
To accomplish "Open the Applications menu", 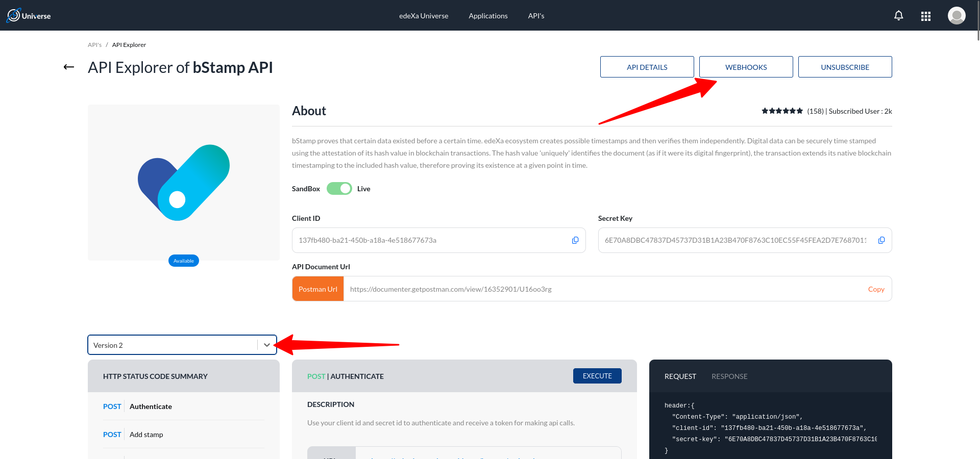I will (x=488, y=16).
